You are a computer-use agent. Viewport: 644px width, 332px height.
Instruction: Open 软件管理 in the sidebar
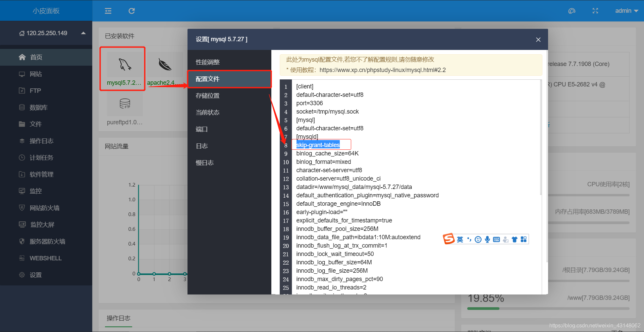click(x=46, y=175)
